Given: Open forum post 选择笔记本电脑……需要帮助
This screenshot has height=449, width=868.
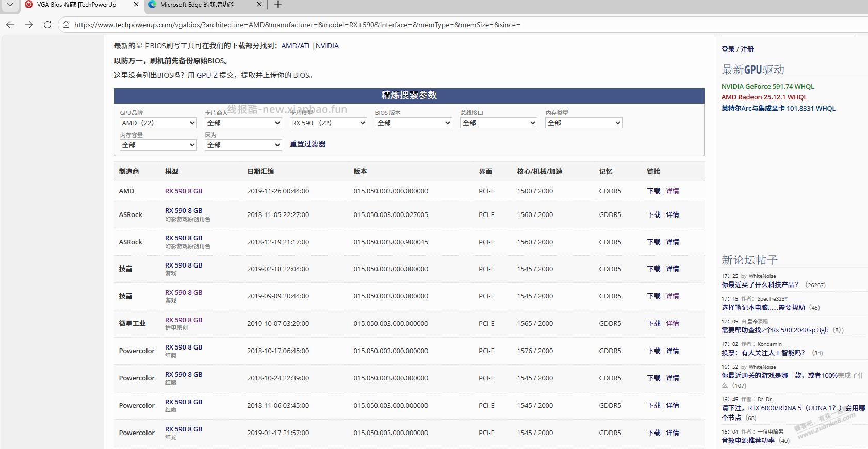Looking at the screenshot, I should (x=763, y=307).
